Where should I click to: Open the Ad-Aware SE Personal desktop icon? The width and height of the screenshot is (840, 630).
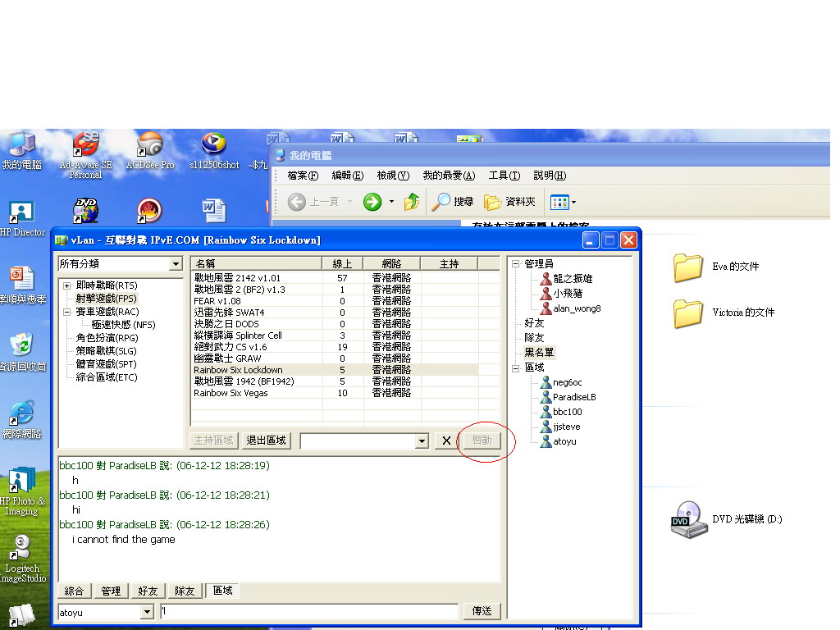pos(85,155)
